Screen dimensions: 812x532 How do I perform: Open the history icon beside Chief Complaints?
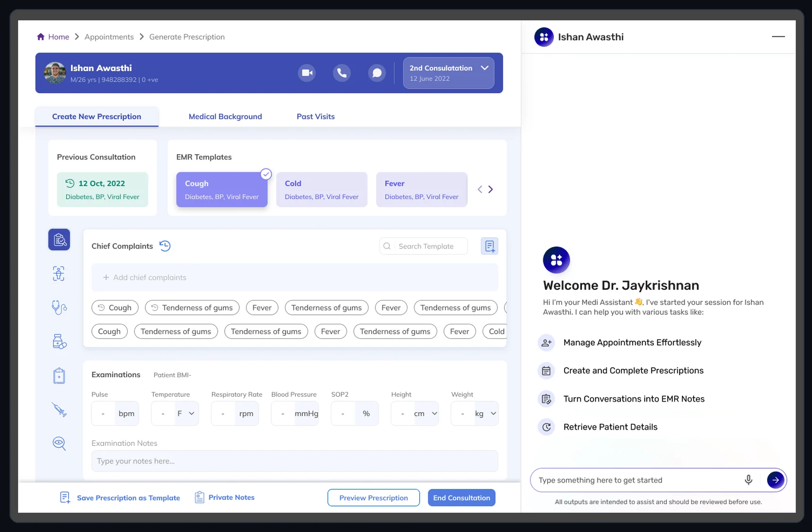[165, 246]
